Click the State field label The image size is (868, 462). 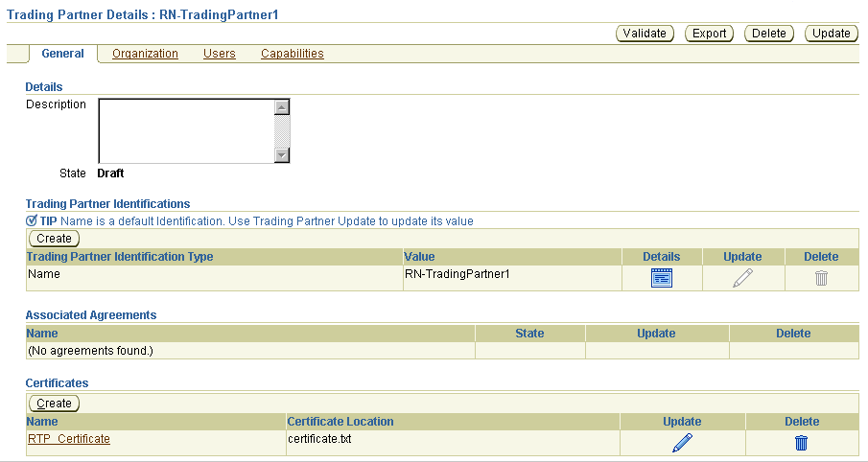(73, 173)
